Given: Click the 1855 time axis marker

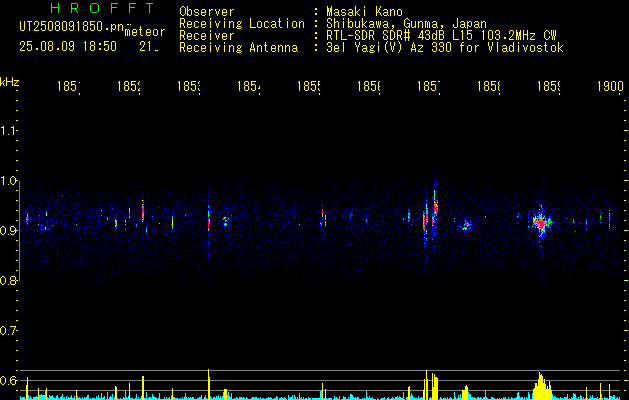Looking at the screenshot, I should tap(308, 87).
